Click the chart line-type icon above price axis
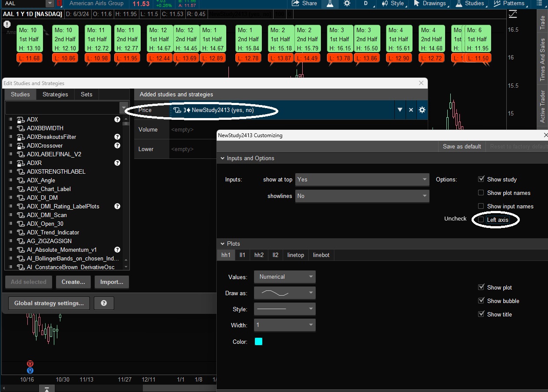This screenshot has height=392, width=548. pos(513,14)
